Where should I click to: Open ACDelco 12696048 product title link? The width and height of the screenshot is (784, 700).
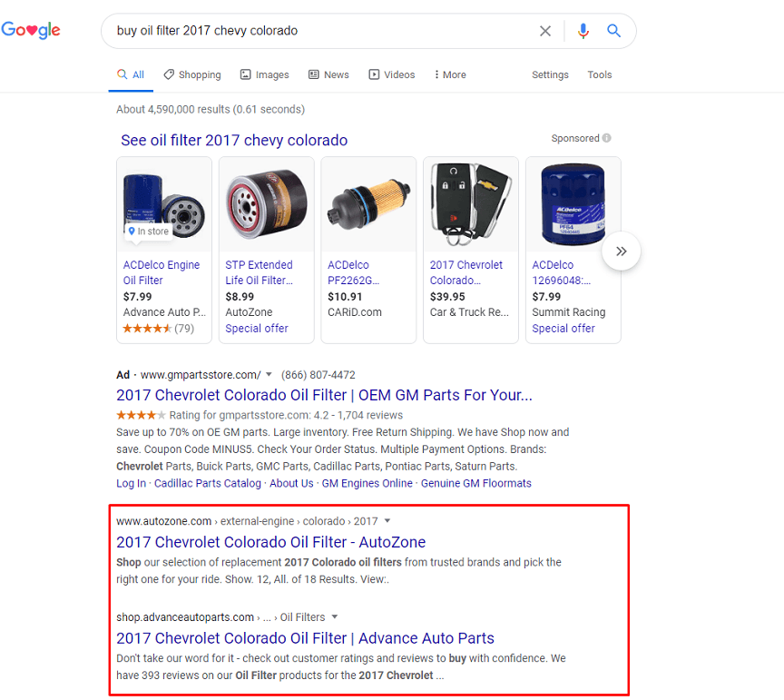pos(562,272)
